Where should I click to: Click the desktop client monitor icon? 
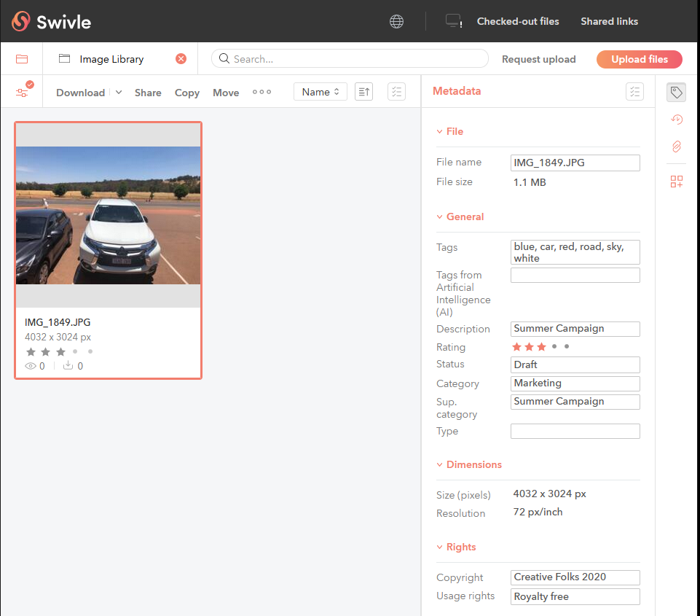pos(453,21)
